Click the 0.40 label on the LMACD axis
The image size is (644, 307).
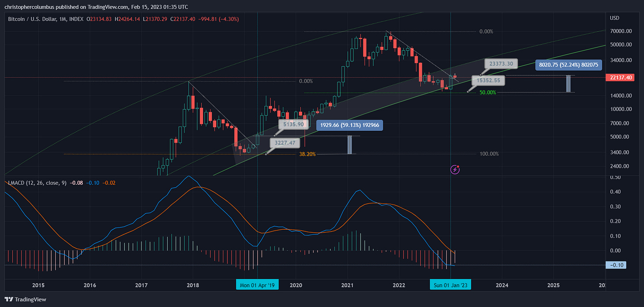point(616,192)
